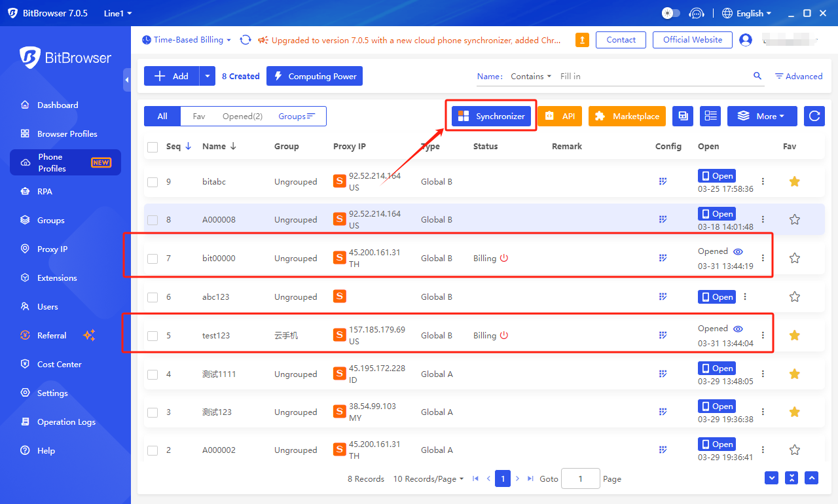Click the Synchronizer button
838x504 pixels.
491,116
